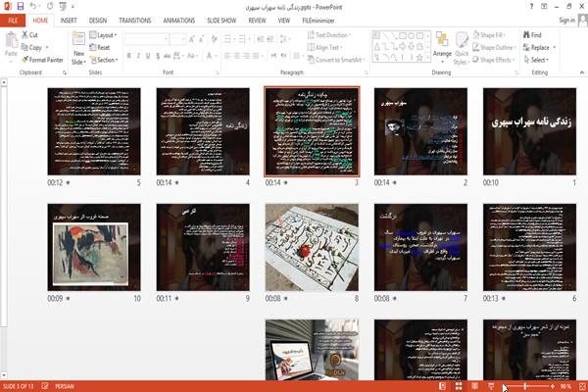
Task: Click the Save icon in Quick Access Toolbar
Action: coord(21,7)
